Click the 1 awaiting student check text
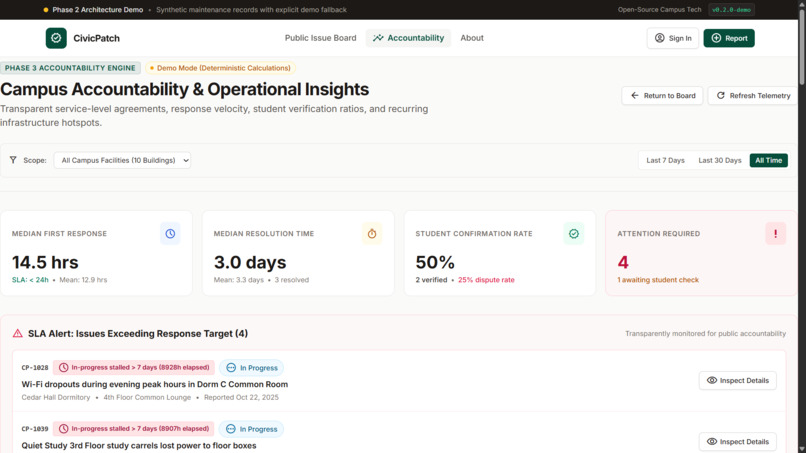This screenshot has width=806, height=453. click(658, 280)
